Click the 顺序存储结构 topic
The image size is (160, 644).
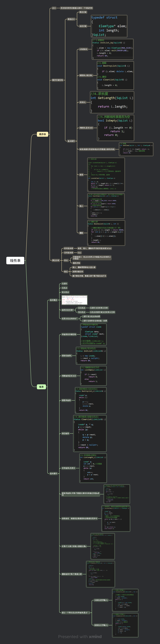[57, 80]
